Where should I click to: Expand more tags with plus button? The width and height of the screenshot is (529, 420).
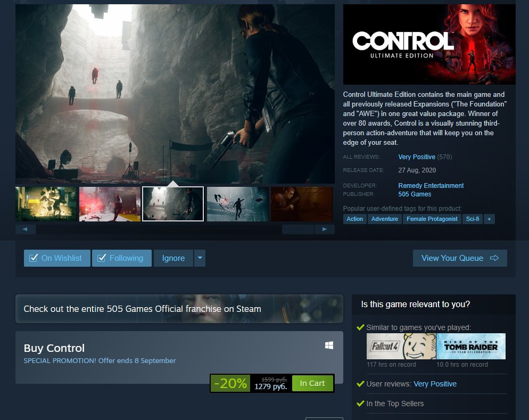(x=489, y=219)
